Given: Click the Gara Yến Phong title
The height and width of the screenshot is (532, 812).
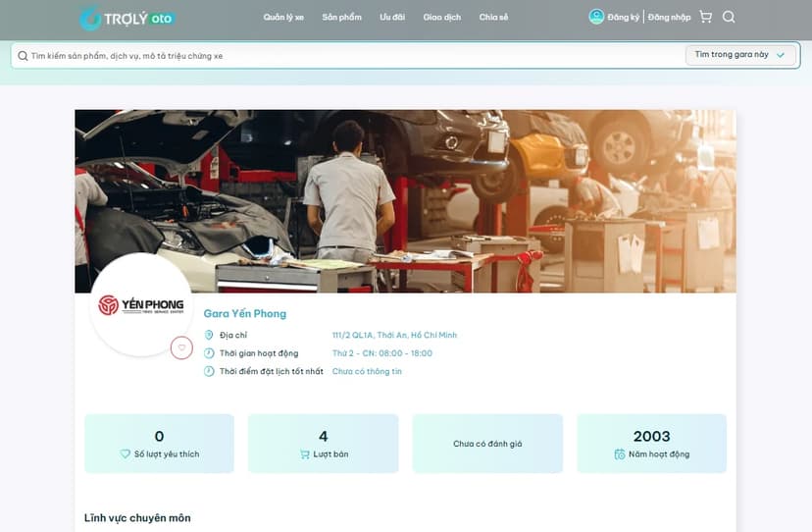Looking at the screenshot, I should click(245, 313).
